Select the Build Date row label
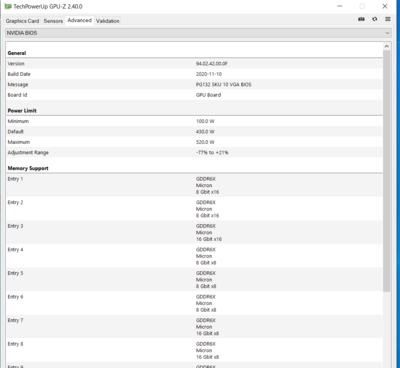The image size is (400, 368). pyautogui.click(x=19, y=74)
